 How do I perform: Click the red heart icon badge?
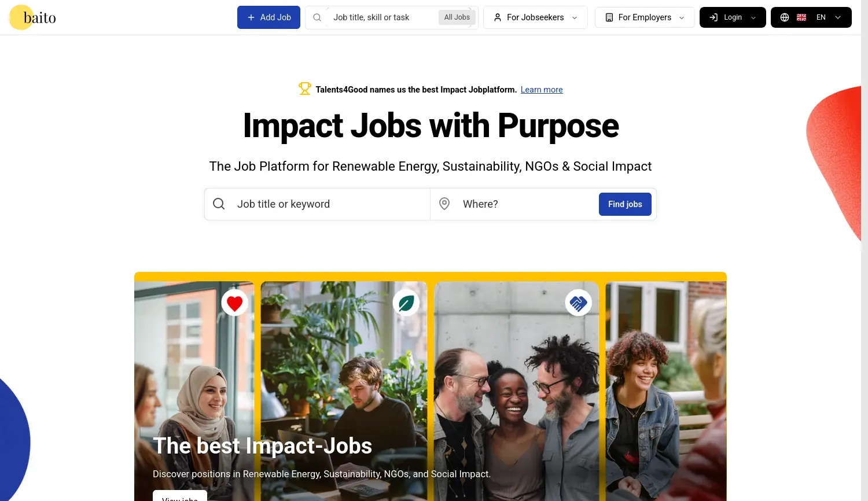click(234, 303)
